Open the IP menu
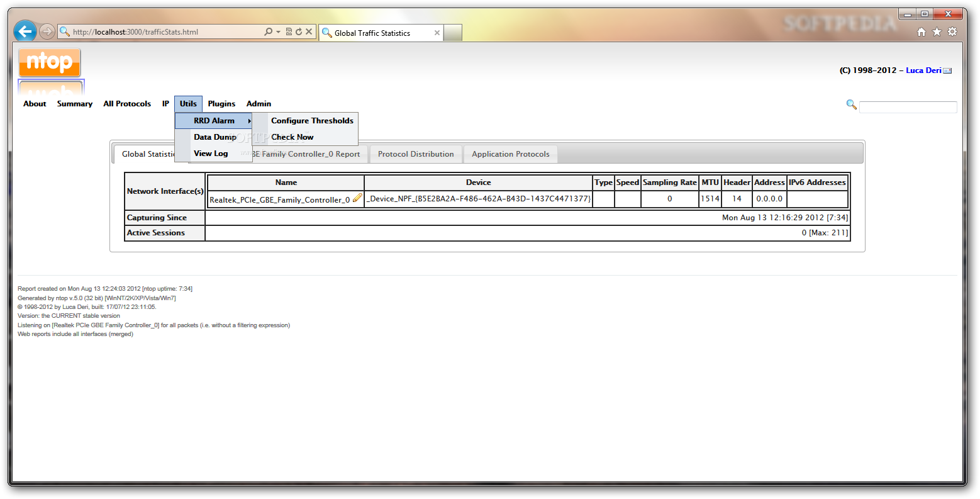 (x=165, y=104)
